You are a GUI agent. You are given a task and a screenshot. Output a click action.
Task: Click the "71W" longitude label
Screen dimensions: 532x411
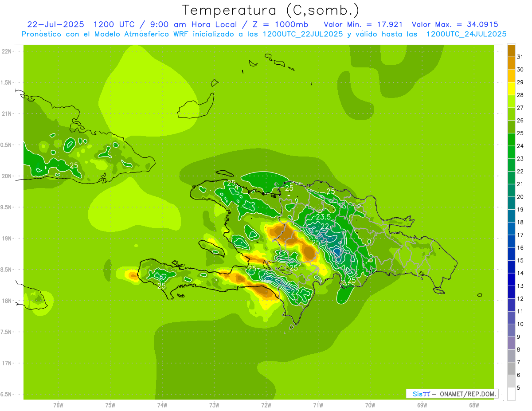point(318,405)
